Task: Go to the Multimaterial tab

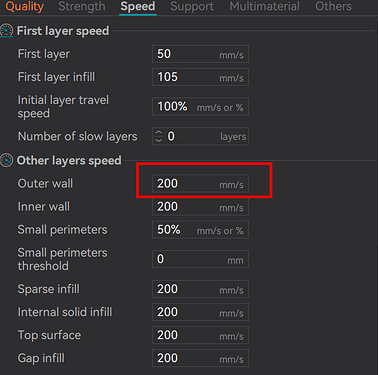Action: (264, 6)
